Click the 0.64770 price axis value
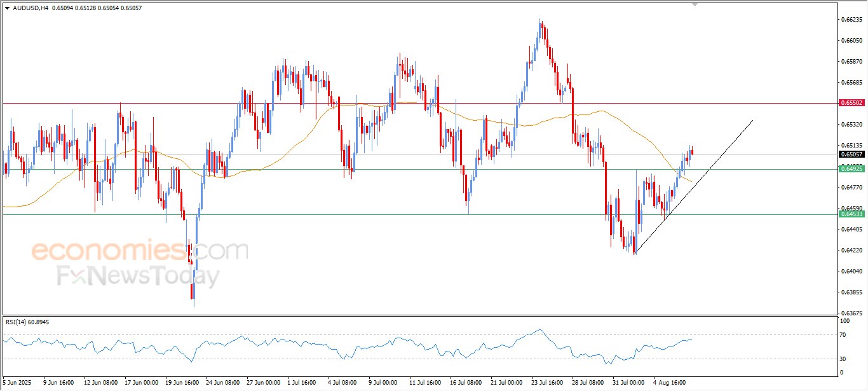Image resolution: width=868 pixels, height=391 pixels. [x=851, y=187]
